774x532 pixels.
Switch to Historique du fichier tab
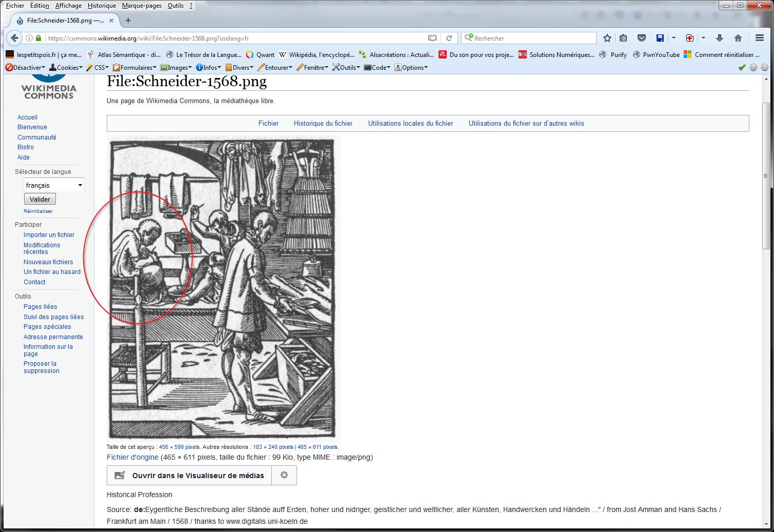coord(323,123)
